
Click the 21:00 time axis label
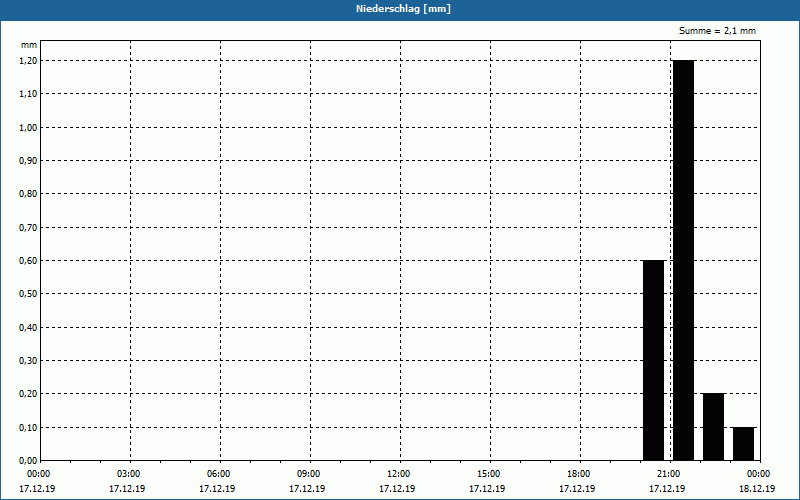click(670, 474)
